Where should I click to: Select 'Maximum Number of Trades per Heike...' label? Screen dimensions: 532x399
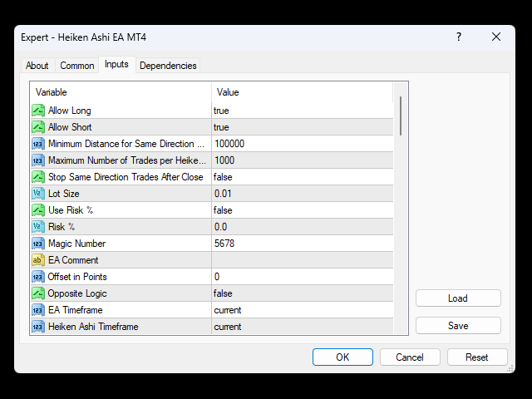[127, 160]
